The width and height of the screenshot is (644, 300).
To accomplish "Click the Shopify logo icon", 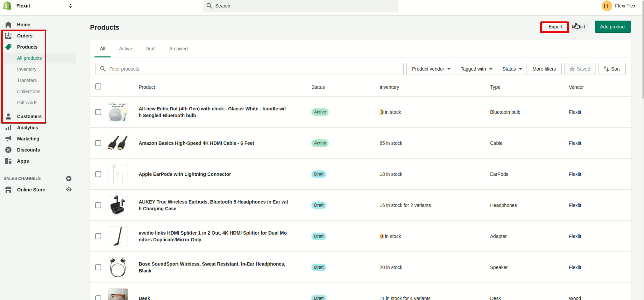I will 7,5.
